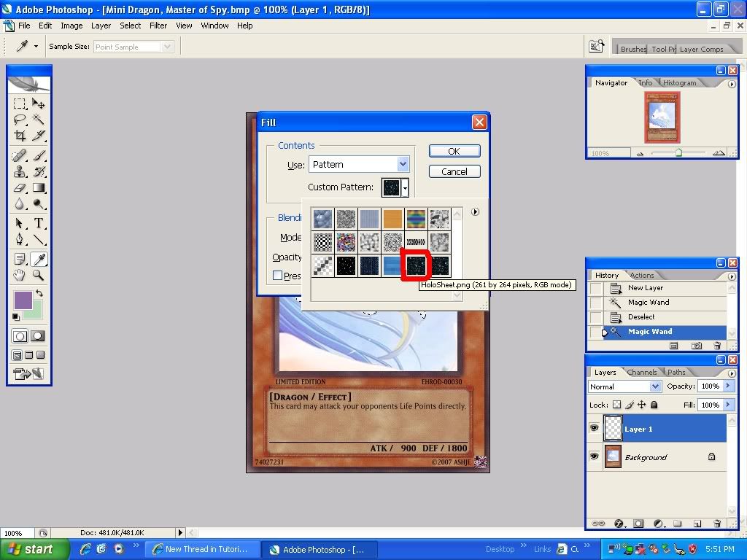The height and width of the screenshot is (560, 747).
Task: Select the Eyedropper tool in toolbox
Action: [38, 259]
